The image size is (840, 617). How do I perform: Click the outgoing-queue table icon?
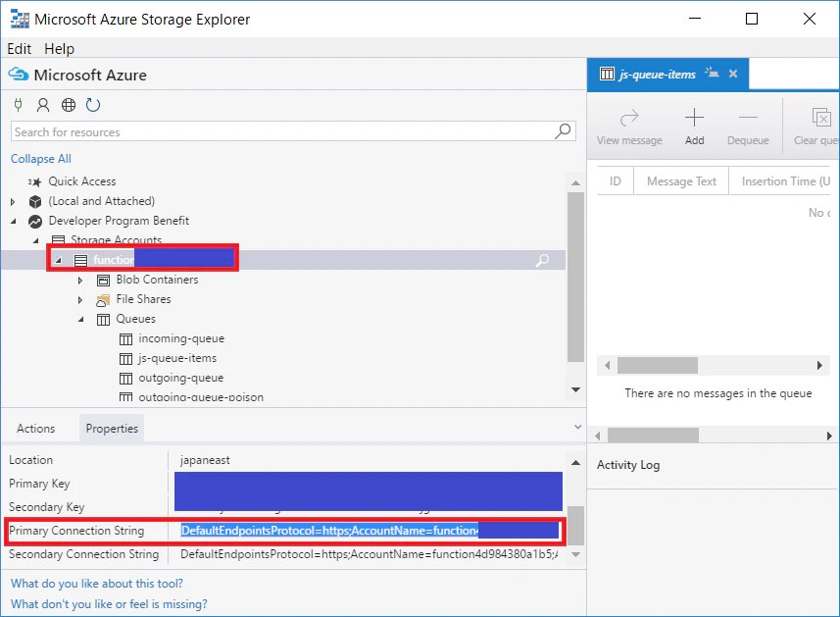coord(125,379)
